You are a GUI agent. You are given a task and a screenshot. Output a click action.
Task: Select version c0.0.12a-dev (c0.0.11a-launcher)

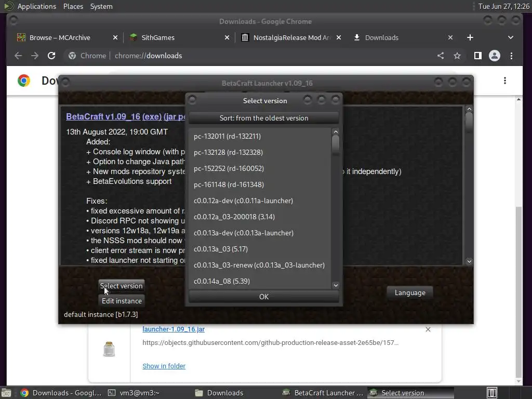pyautogui.click(x=260, y=201)
